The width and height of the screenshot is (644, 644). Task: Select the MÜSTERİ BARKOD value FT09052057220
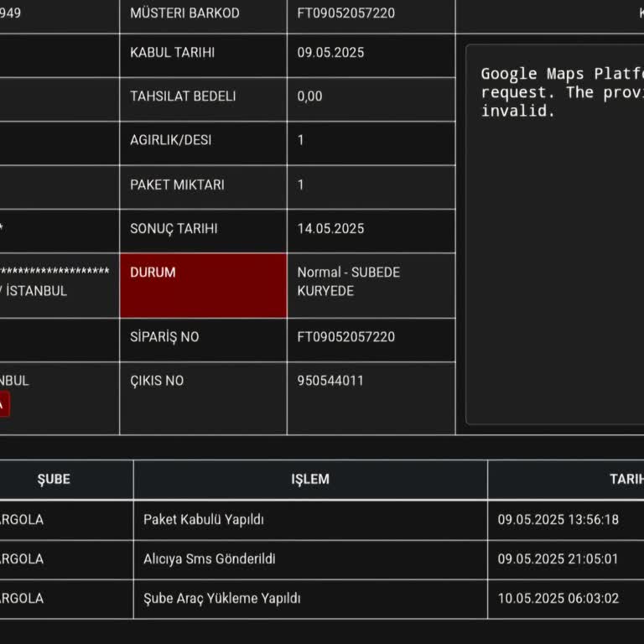pyautogui.click(x=345, y=13)
